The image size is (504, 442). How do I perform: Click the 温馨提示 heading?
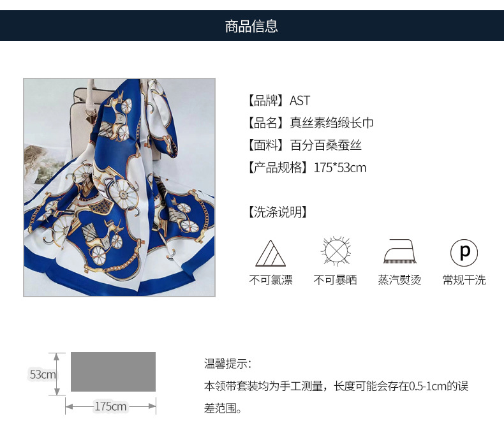(x=228, y=364)
